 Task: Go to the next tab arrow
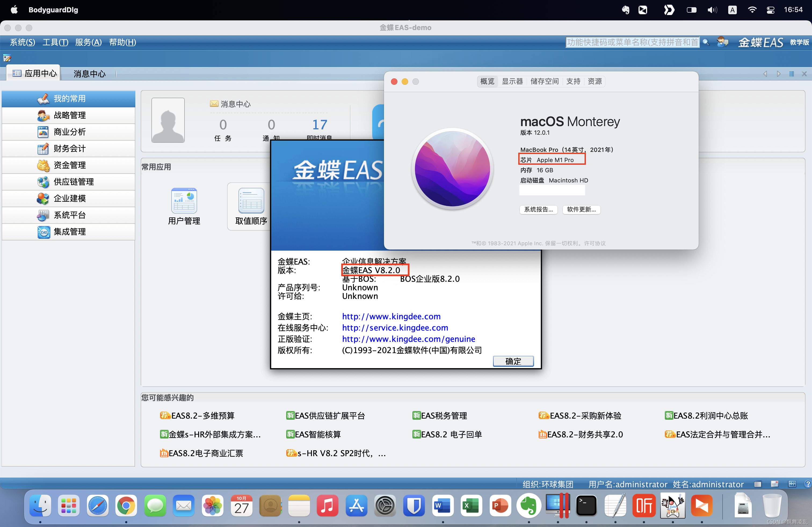coord(778,74)
